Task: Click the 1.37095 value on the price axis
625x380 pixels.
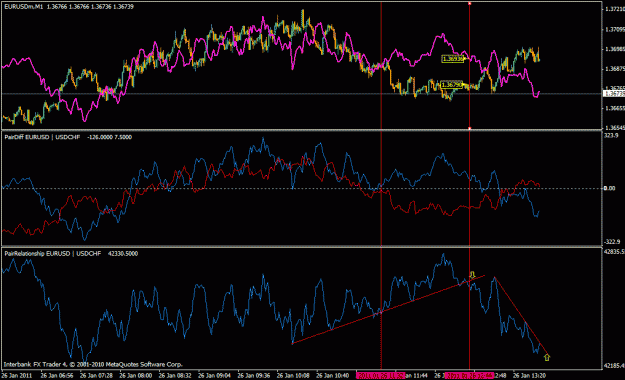Action: coord(615,29)
